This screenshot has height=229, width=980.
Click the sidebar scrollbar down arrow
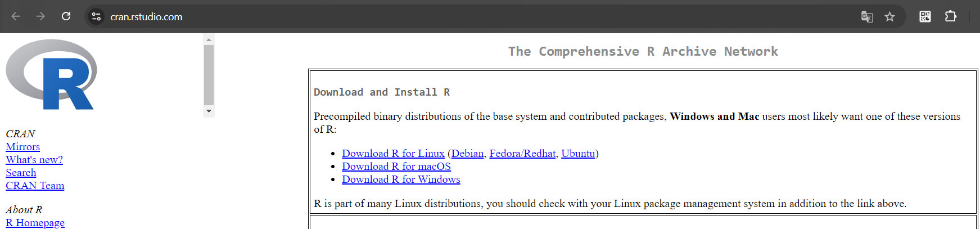209,111
